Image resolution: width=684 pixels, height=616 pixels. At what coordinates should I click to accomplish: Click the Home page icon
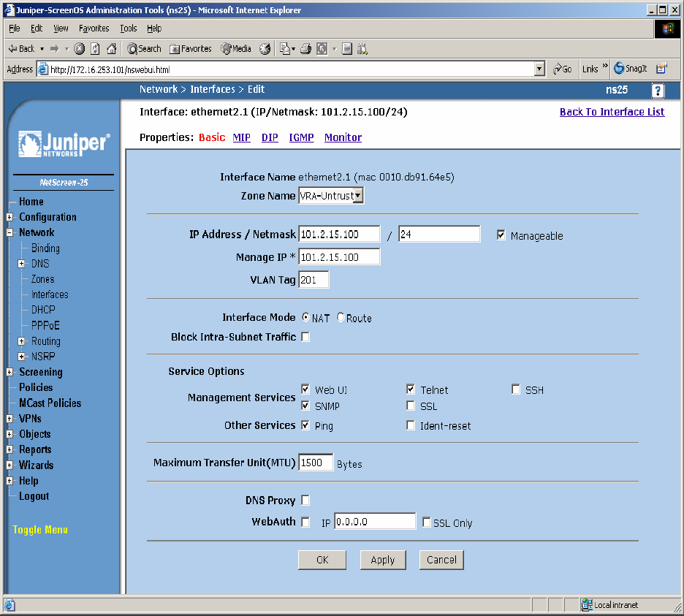coord(112,49)
